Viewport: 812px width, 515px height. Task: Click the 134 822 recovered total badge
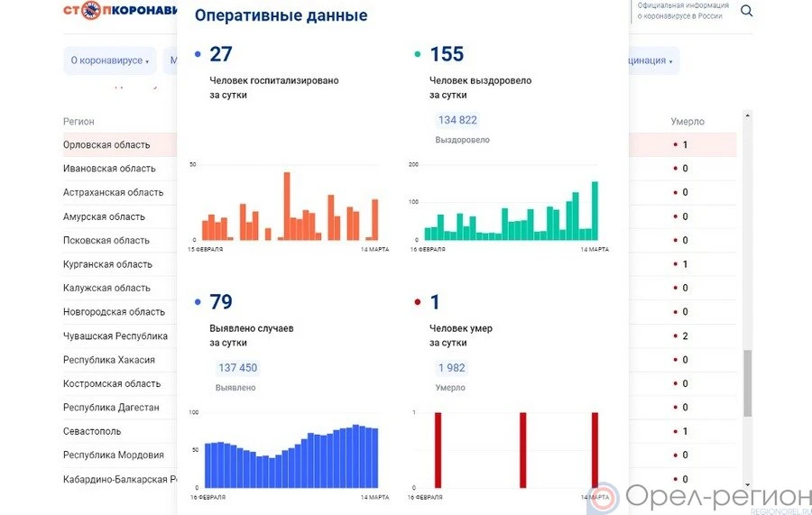[x=457, y=120]
